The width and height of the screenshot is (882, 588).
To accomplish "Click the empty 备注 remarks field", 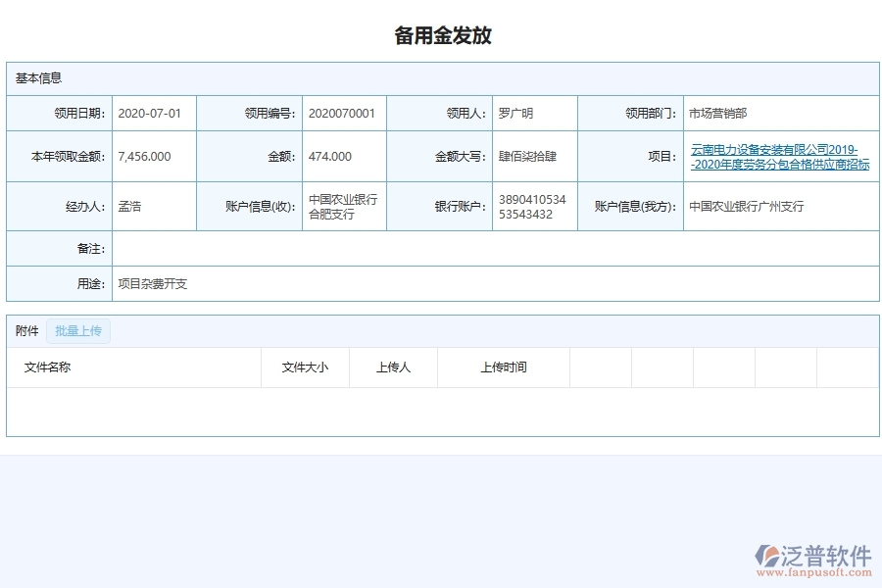I will pyautogui.click(x=490, y=250).
